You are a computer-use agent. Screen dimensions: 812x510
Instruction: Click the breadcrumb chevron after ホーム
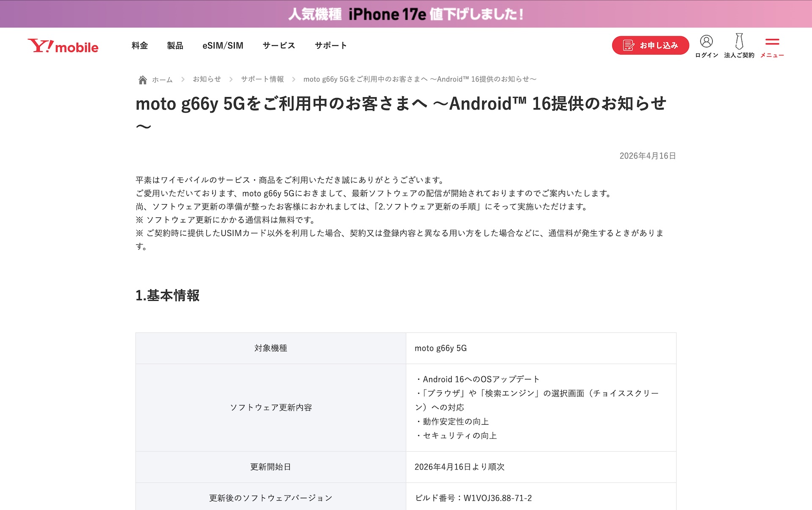pyautogui.click(x=183, y=79)
